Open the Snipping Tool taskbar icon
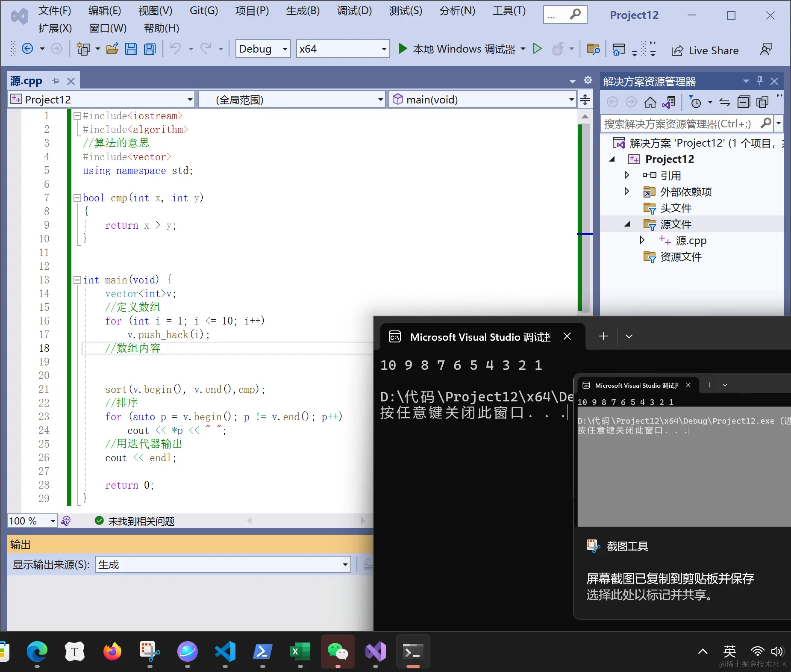The image size is (791, 672). [150, 651]
